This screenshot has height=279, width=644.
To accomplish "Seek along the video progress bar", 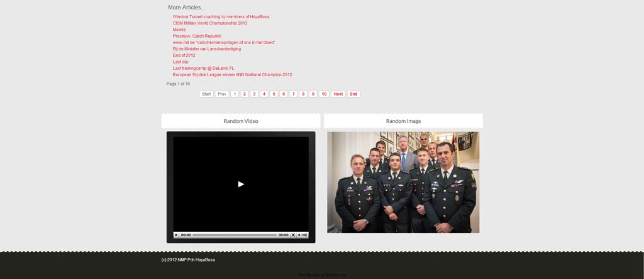I will click(235, 235).
